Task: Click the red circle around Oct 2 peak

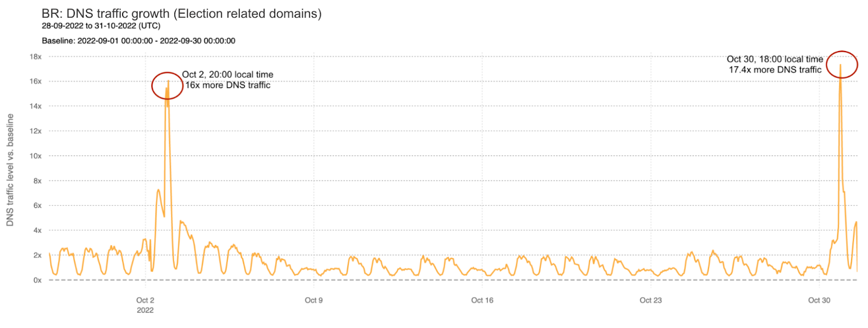Action: pos(167,86)
